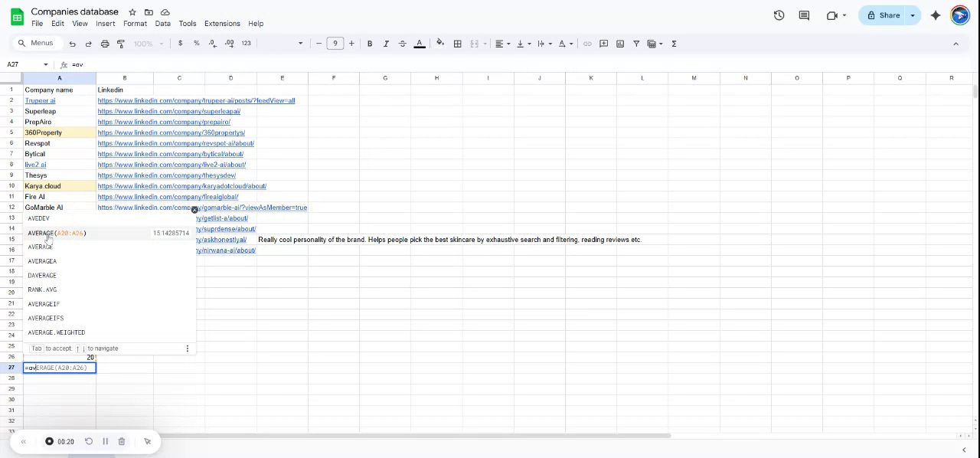Image resolution: width=980 pixels, height=458 pixels.
Task: Click the Redo toolbar icon
Action: [x=89, y=44]
